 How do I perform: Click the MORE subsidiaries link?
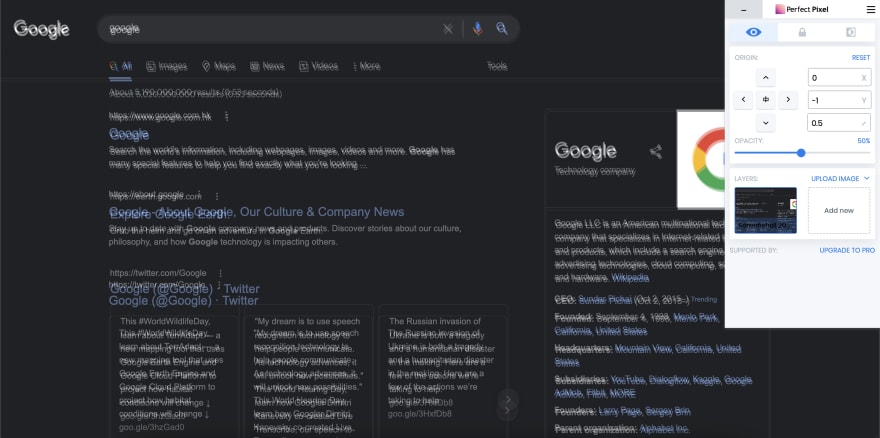pyautogui.click(x=622, y=393)
